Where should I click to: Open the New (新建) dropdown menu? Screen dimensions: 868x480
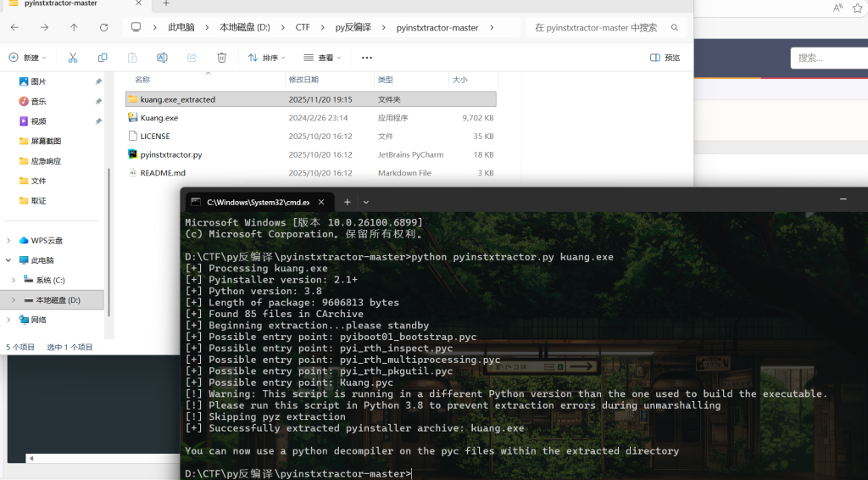[28, 58]
